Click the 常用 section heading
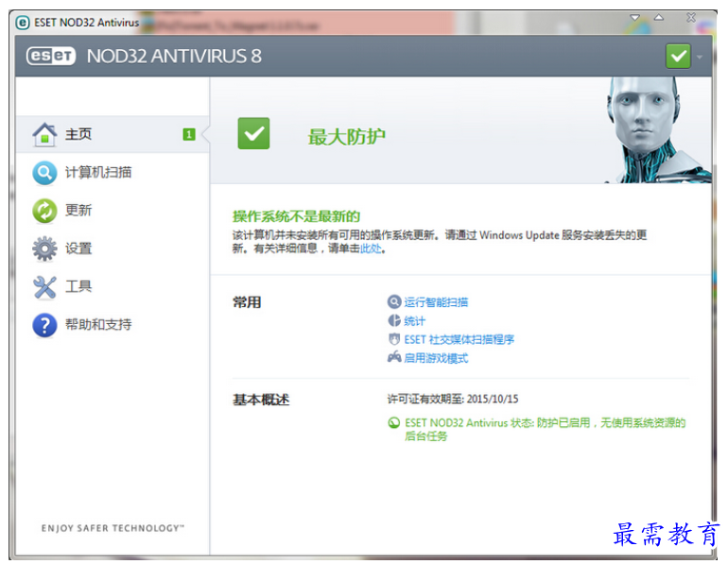The height and width of the screenshot is (564, 728). [247, 302]
